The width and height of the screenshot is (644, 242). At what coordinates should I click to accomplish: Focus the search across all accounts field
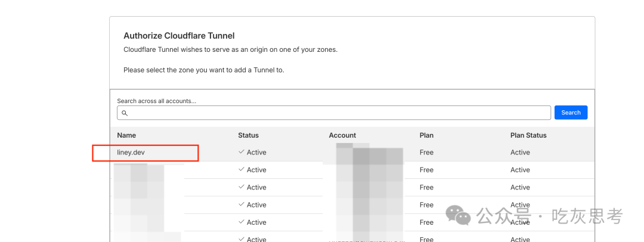coord(334,113)
